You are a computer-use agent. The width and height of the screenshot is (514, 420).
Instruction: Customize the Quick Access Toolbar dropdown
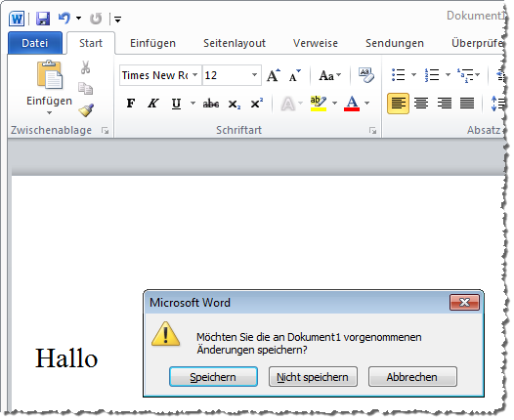(117, 20)
